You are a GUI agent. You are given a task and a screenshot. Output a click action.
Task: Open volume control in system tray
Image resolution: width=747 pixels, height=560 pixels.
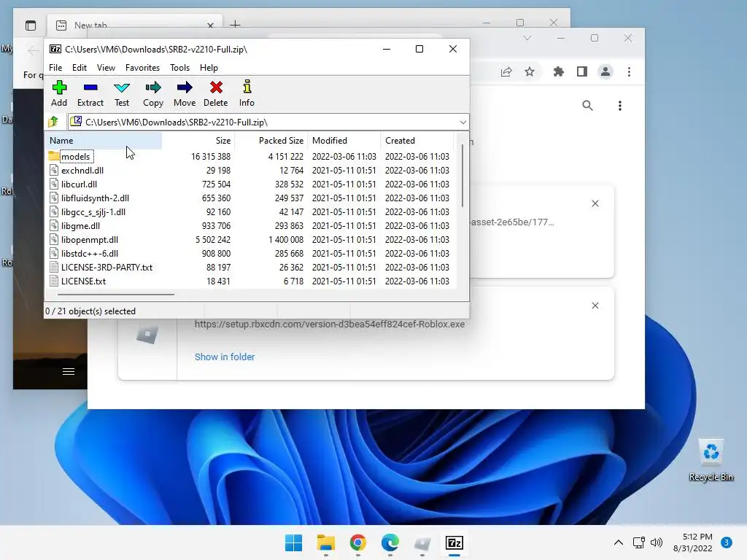(x=657, y=542)
